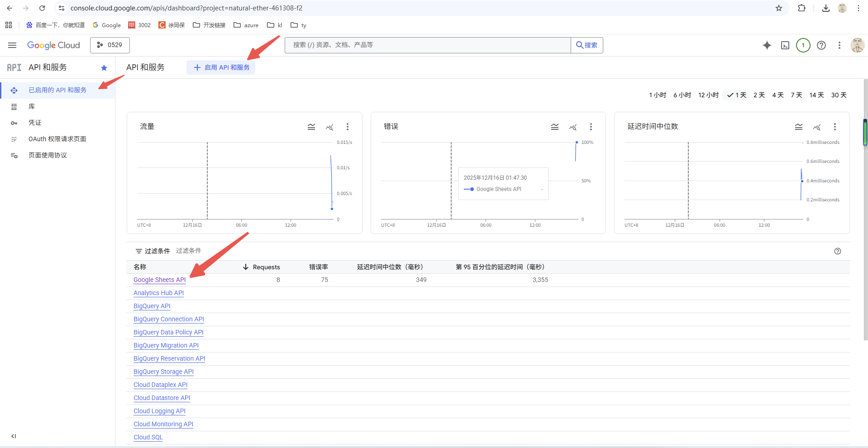Open the browser extensions puzzle icon
This screenshot has height=448, width=868.
click(801, 8)
